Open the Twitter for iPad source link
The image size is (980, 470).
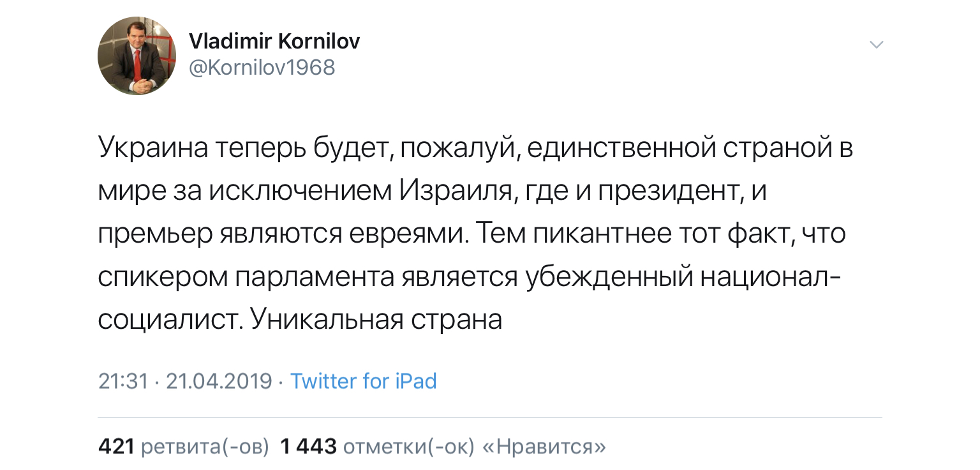click(x=363, y=381)
